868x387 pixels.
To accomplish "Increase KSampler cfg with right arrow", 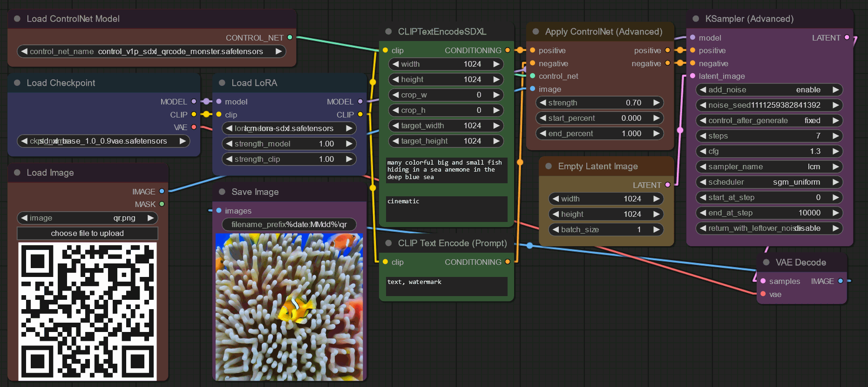I will click(x=835, y=151).
